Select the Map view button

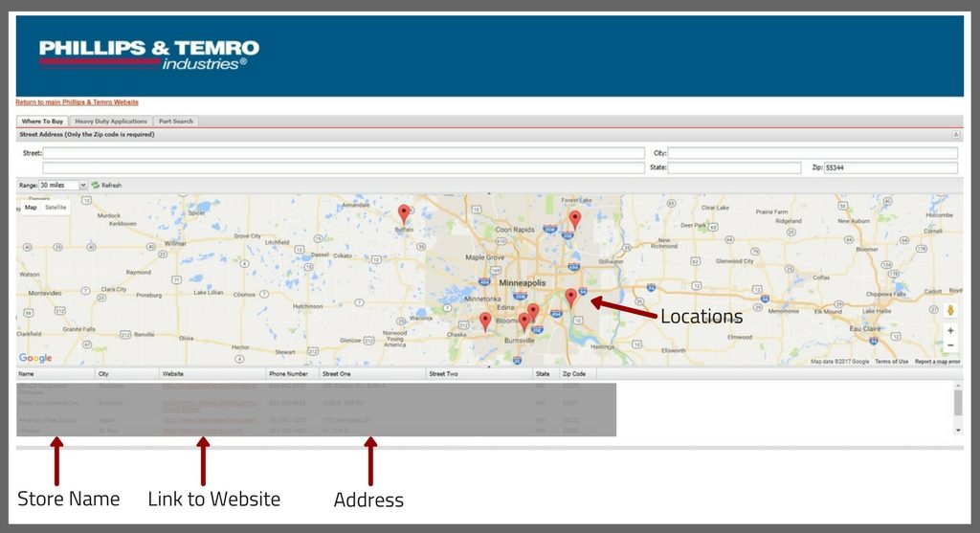click(x=31, y=208)
